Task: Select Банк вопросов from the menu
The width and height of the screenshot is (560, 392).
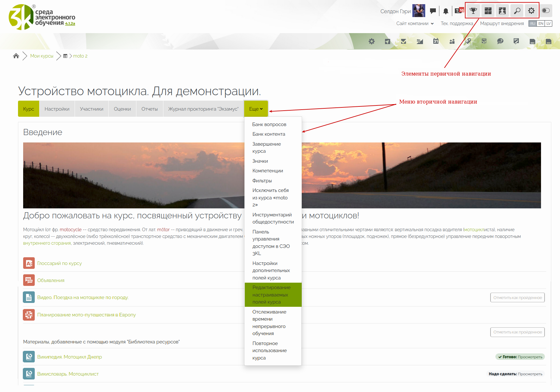Action: click(x=269, y=124)
